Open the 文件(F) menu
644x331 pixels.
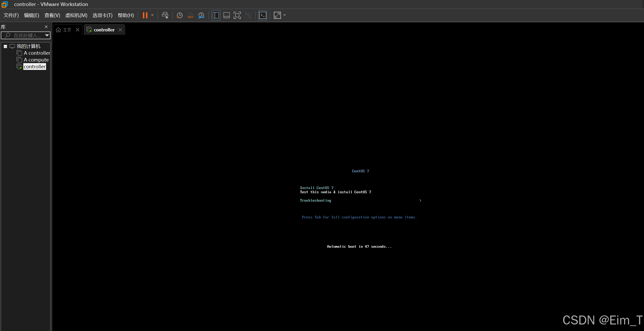tap(11, 15)
